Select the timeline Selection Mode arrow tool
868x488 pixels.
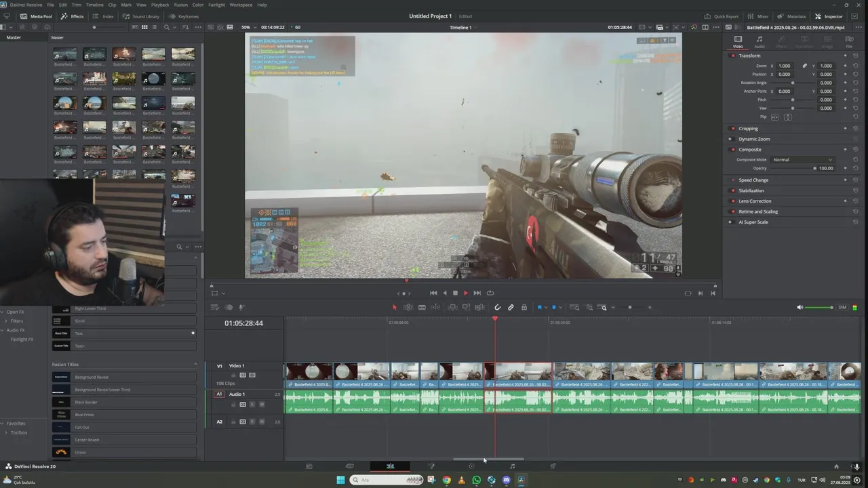395,308
